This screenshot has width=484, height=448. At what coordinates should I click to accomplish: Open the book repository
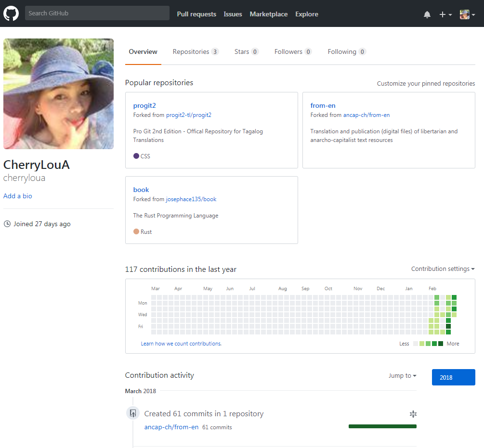pyautogui.click(x=141, y=190)
